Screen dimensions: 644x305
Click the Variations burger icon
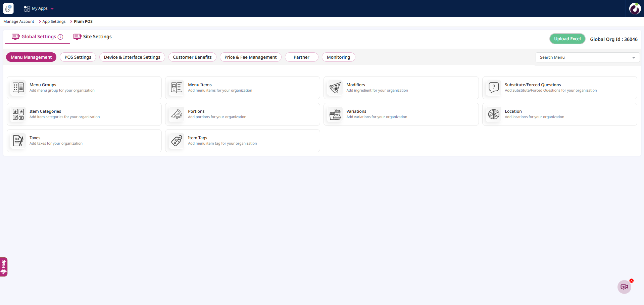coord(335,114)
